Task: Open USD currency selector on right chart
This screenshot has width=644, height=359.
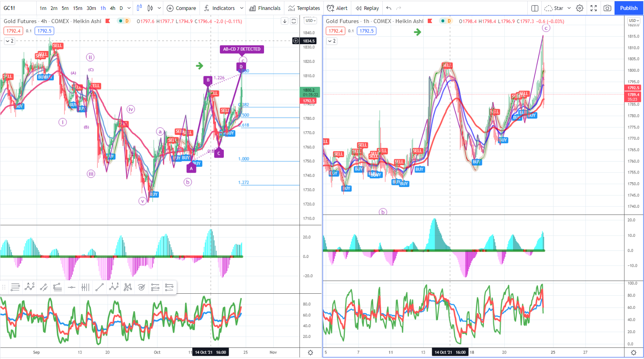Action: point(634,21)
